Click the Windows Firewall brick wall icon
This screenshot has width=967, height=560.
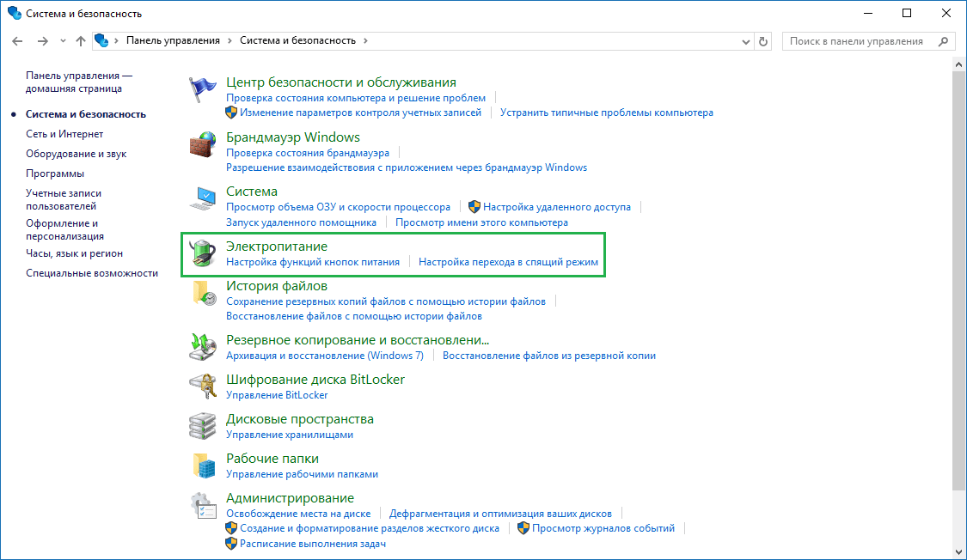point(202,145)
